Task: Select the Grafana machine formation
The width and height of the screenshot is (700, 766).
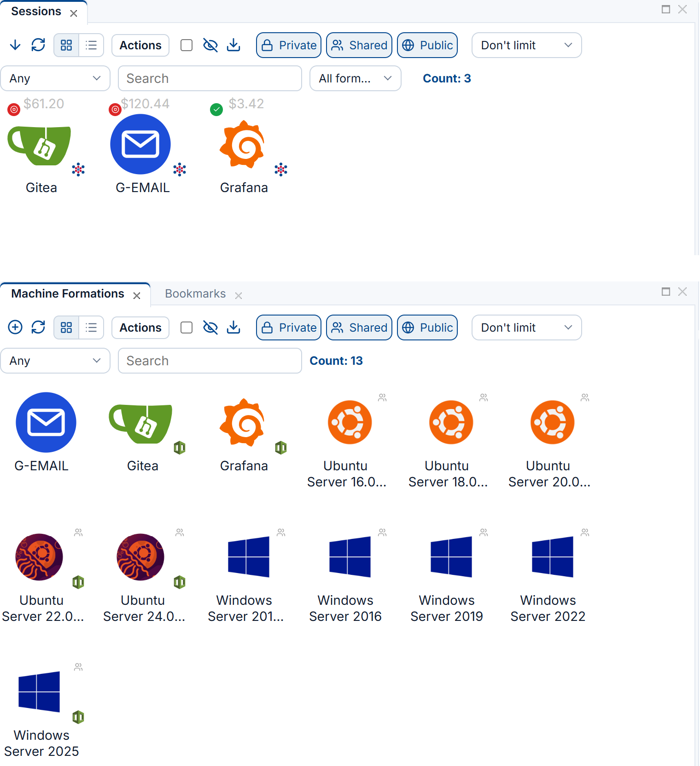Action: coord(242,422)
